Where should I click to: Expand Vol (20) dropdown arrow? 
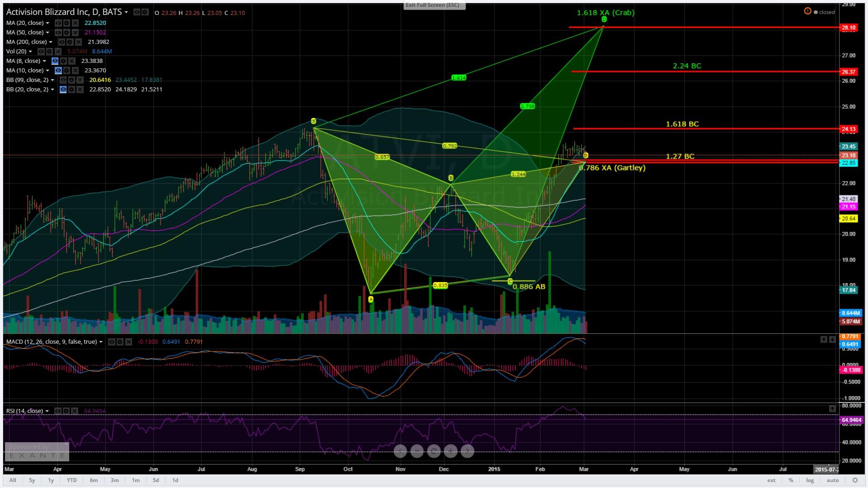click(x=30, y=52)
